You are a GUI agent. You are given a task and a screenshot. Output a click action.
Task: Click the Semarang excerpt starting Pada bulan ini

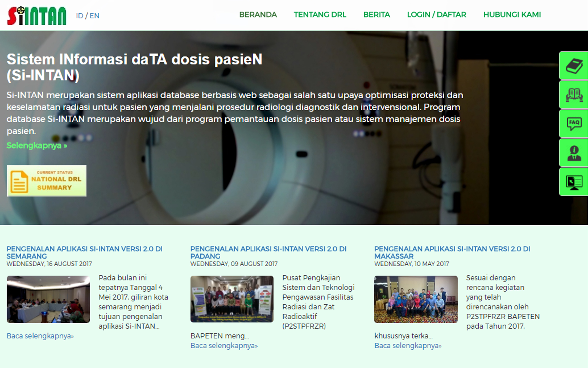tap(133, 302)
